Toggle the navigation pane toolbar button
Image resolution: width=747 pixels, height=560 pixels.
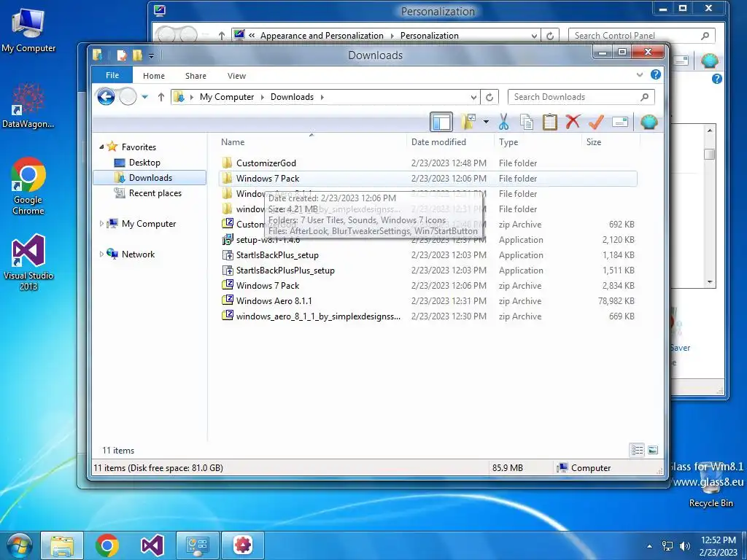441,122
